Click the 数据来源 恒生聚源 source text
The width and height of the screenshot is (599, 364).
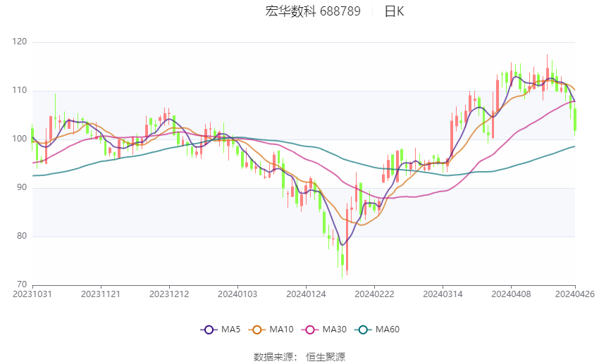point(299,356)
